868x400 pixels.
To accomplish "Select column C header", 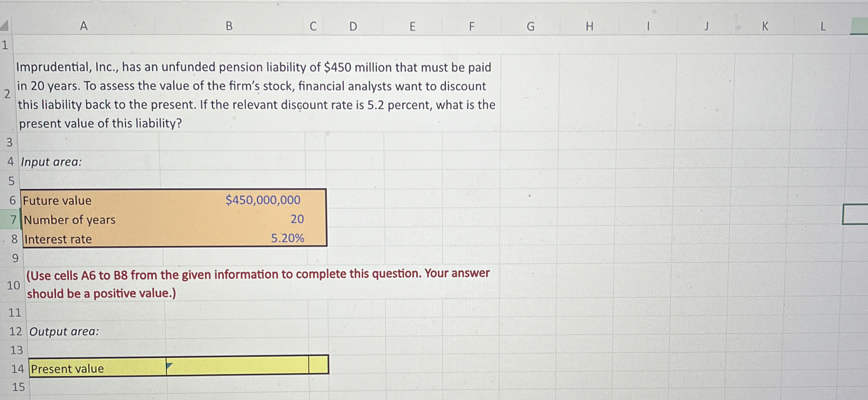I will click(x=313, y=26).
